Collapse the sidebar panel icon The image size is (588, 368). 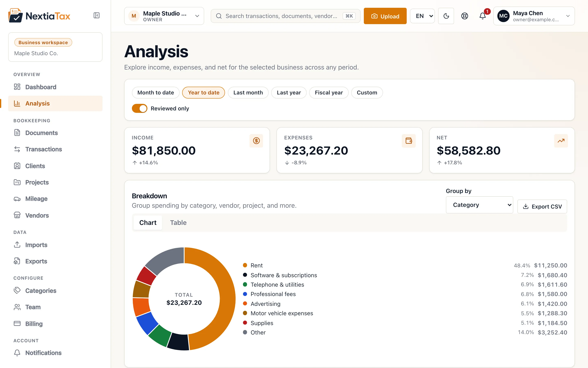pos(96,16)
